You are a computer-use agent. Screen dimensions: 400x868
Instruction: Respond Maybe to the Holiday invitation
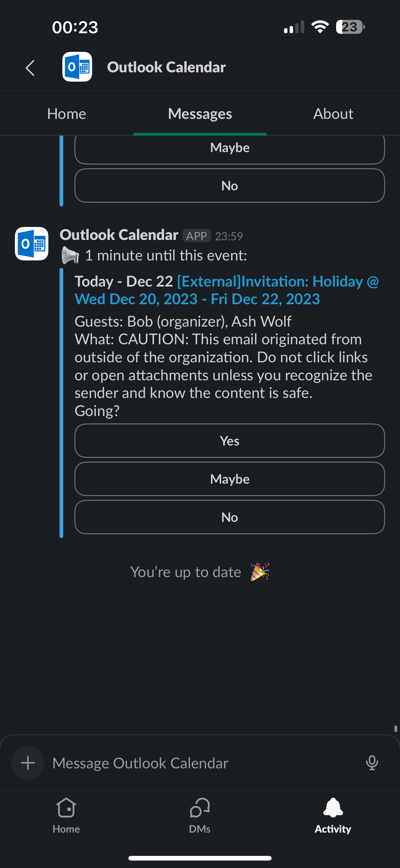[230, 479]
